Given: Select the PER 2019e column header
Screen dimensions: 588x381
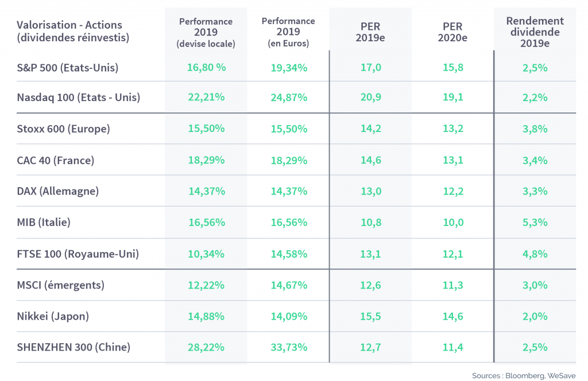Looking at the screenshot, I should 370,32.
